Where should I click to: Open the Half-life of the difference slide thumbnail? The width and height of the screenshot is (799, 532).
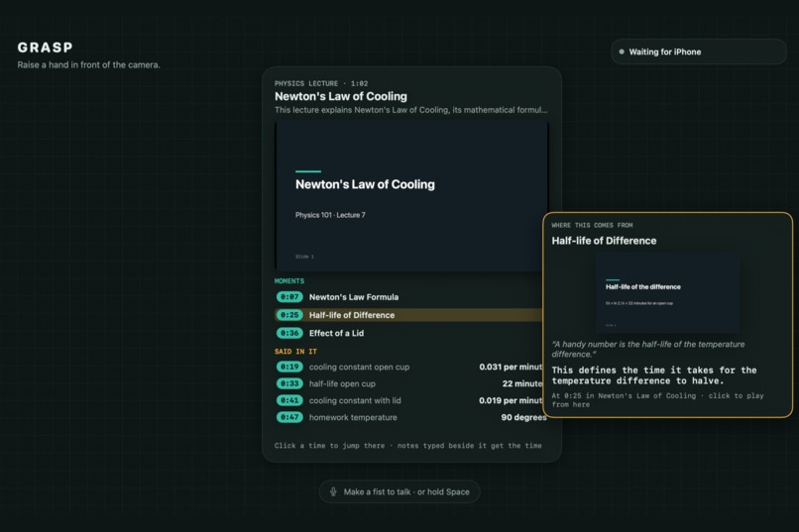pyautogui.click(x=667, y=293)
